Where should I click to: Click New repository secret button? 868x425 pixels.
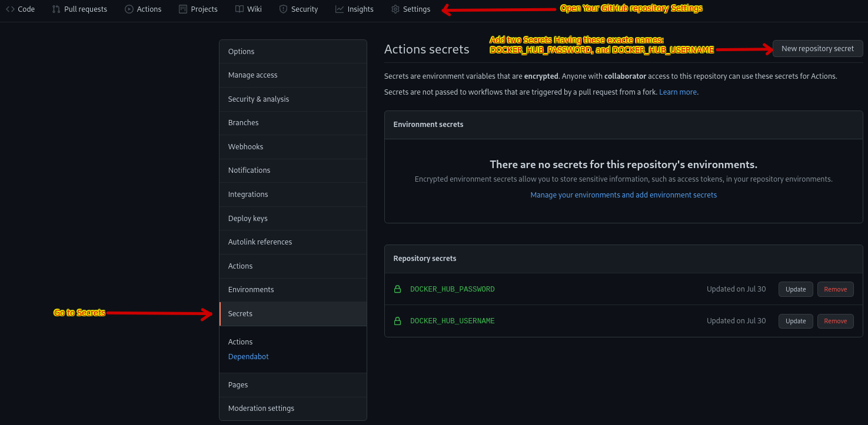817,49
